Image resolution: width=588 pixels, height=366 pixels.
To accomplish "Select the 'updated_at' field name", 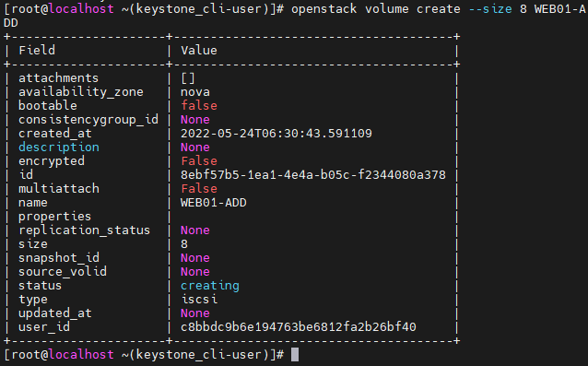I will 55,313.
